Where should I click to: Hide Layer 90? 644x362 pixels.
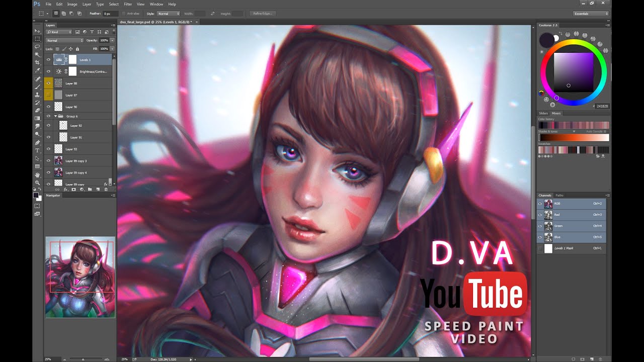[49, 107]
